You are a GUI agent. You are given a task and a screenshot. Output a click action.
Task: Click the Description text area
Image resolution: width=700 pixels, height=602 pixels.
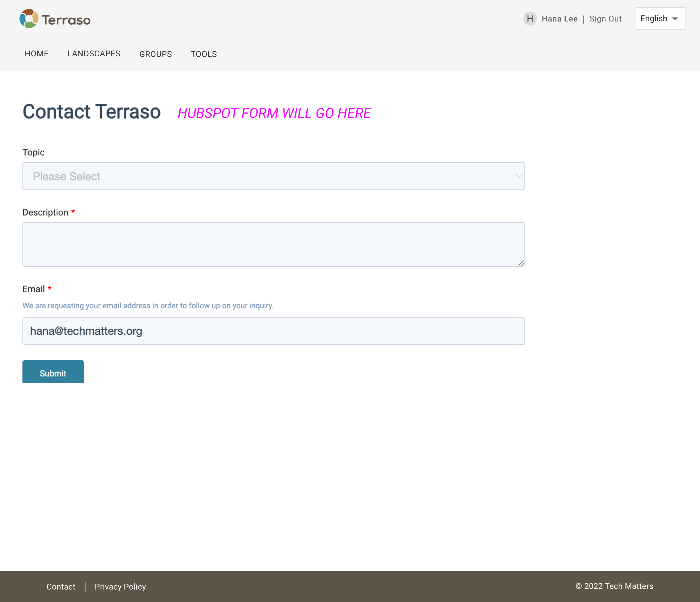(273, 244)
